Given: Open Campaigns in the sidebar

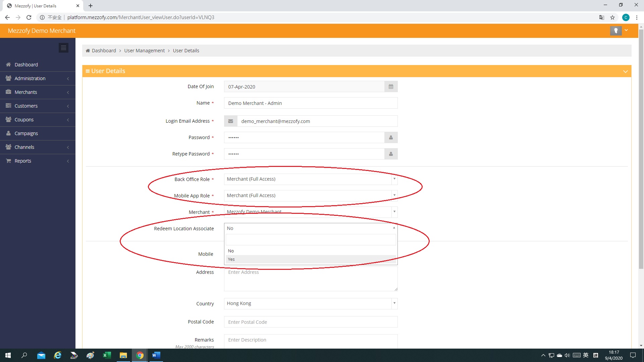Looking at the screenshot, I should [x=38, y=133].
